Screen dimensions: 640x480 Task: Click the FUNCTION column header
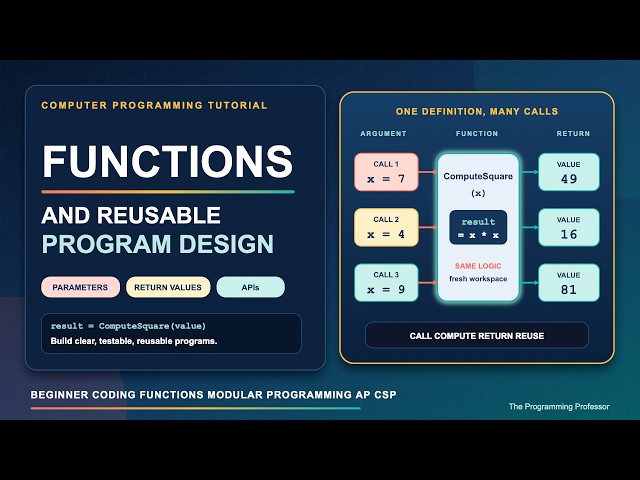pyautogui.click(x=477, y=133)
